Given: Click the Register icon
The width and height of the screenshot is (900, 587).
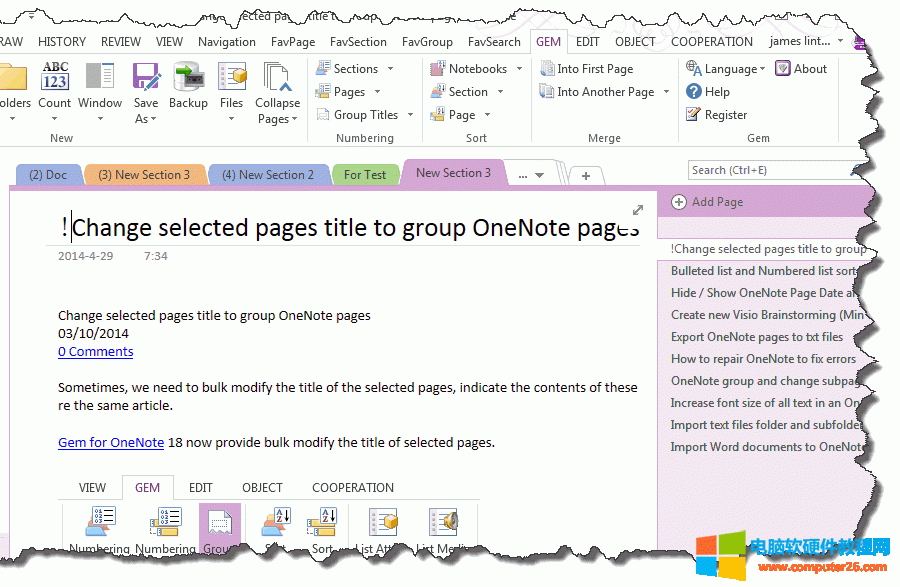Looking at the screenshot, I should [694, 115].
